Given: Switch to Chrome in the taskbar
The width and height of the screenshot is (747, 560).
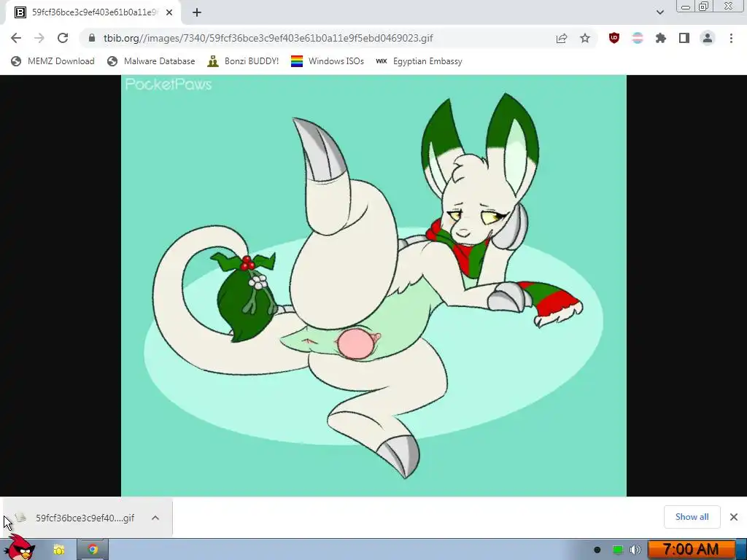Looking at the screenshot, I should 93,550.
